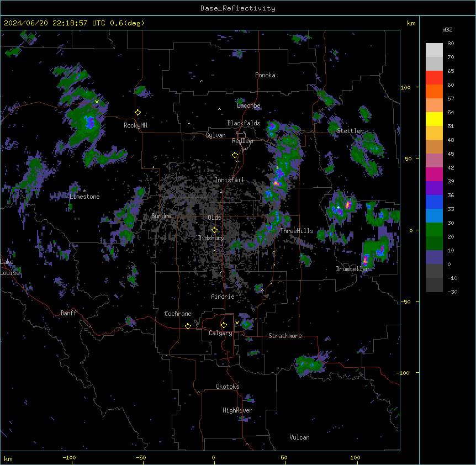Click the Sundre city label
Screen dimensions: 476x465
click(x=161, y=216)
